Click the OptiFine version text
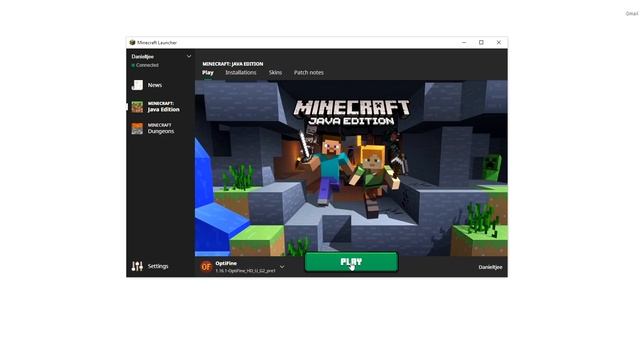Screen dimensions: 640x360 (x=245, y=271)
